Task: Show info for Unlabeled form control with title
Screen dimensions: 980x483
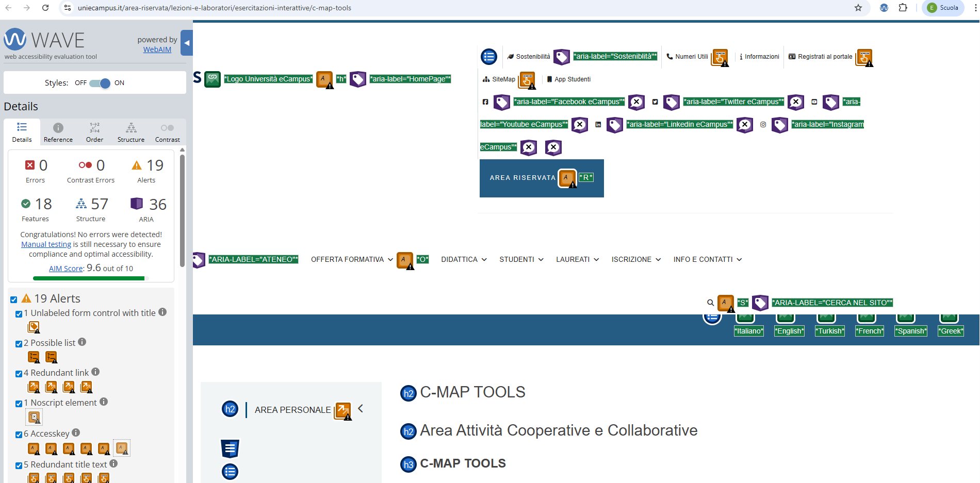Action: tap(162, 312)
